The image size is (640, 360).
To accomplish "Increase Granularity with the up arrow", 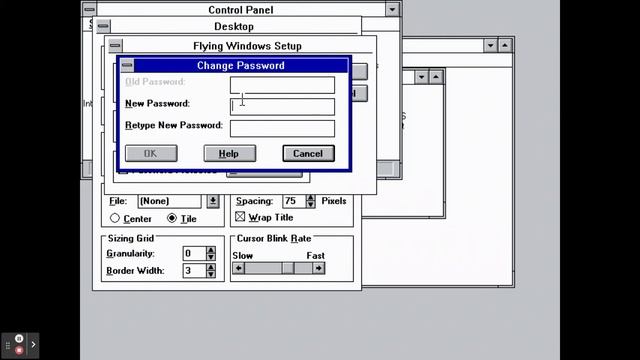I will (211, 250).
